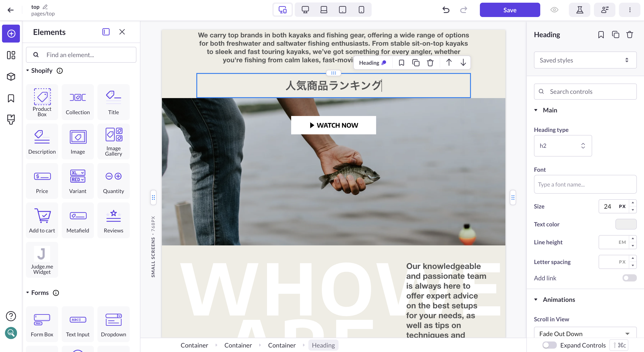Open the Text color swatch

tap(626, 224)
